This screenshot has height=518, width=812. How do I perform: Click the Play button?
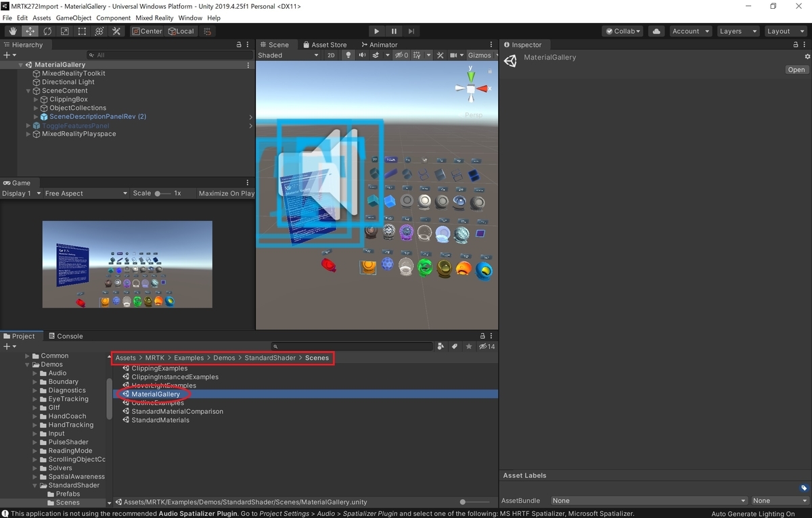coord(377,31)
